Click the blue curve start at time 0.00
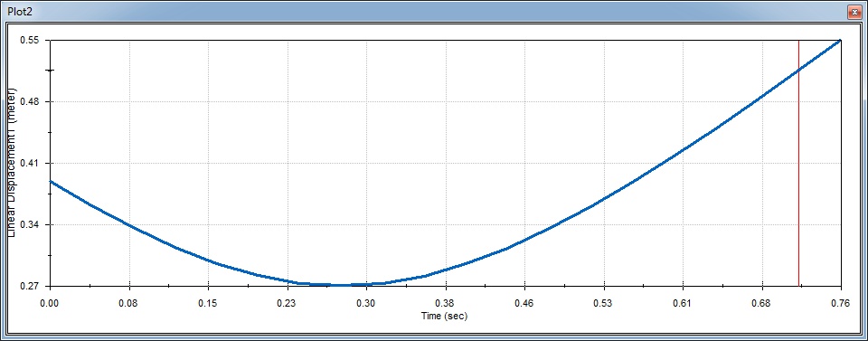Image resolution: width=868 pixels, height=341 pixels. 51,182
